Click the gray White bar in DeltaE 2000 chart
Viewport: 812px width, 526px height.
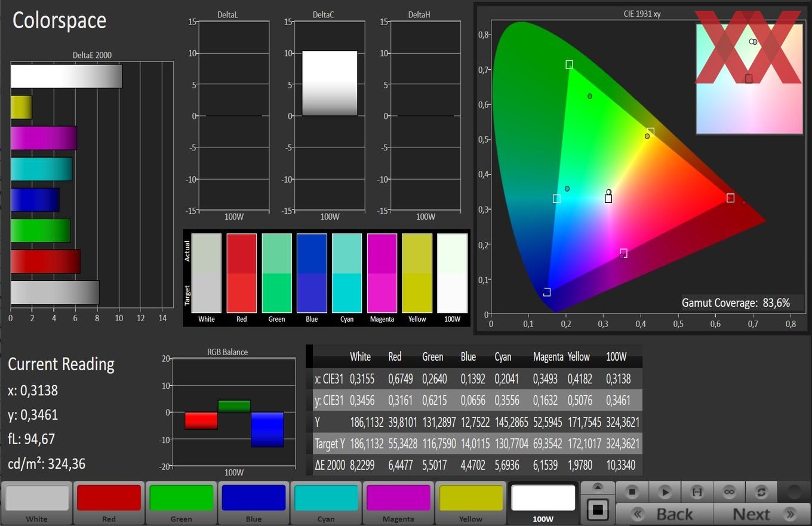[55, 293]
